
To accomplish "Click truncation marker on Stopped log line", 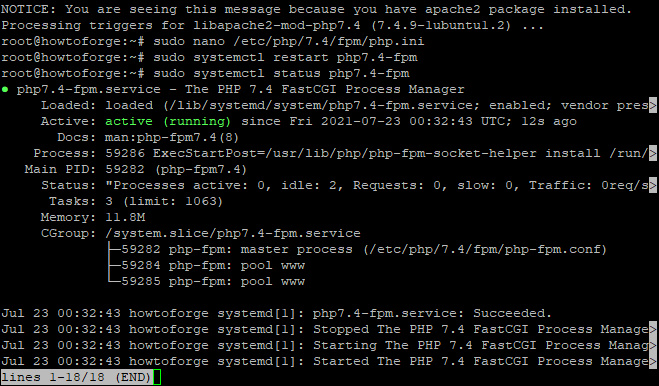I will click(653, 329).
